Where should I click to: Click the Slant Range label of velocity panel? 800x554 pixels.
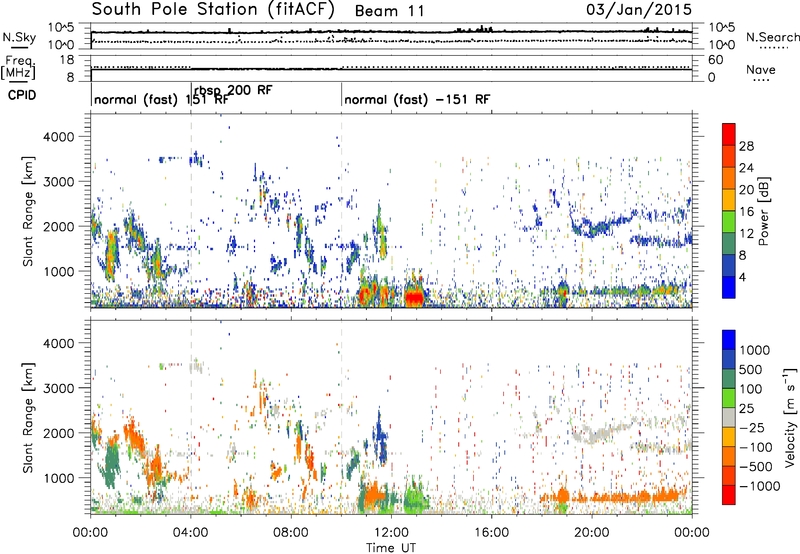(28, 418)
